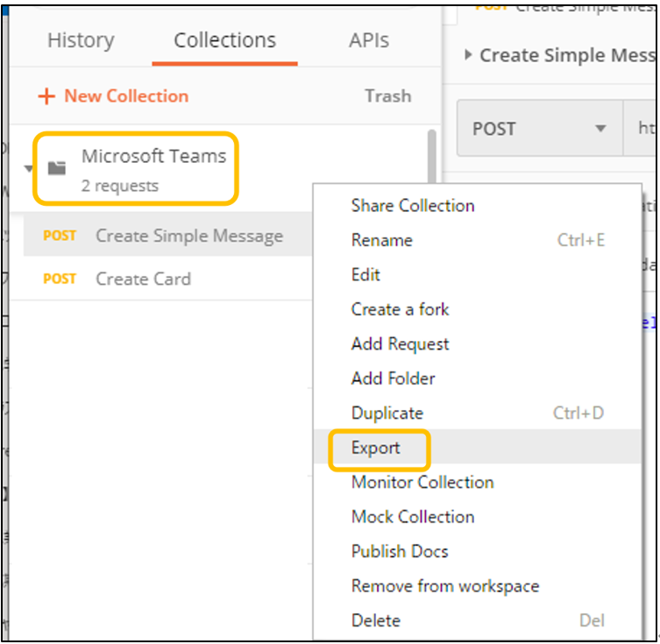
Task: Choose Delete from the context menu
Action: click(478, 620)
